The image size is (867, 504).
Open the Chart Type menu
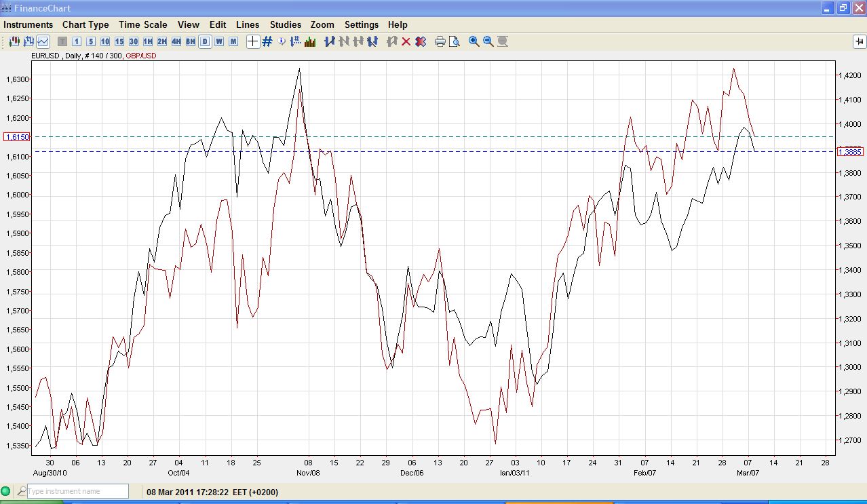[85, 24]
